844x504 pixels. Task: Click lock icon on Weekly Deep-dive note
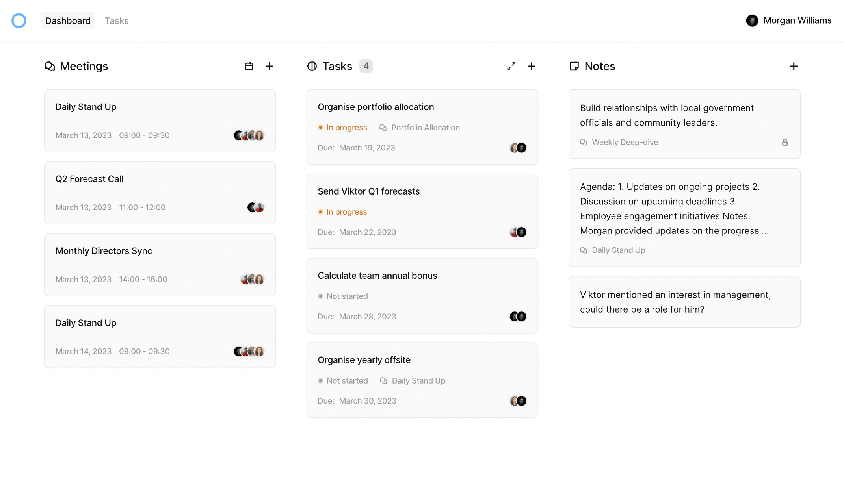click(785, 142)
